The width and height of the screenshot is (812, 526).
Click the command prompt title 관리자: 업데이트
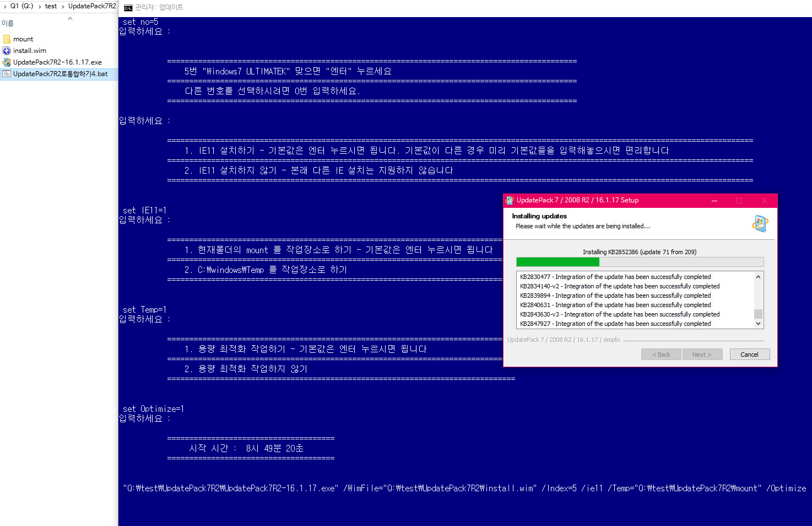(159, 7)
